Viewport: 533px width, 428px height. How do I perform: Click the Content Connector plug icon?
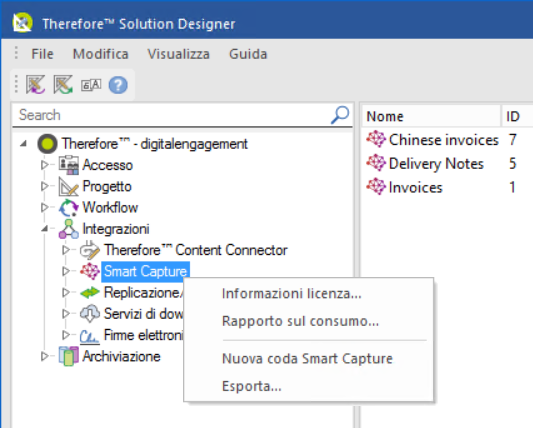coord(90,250)
